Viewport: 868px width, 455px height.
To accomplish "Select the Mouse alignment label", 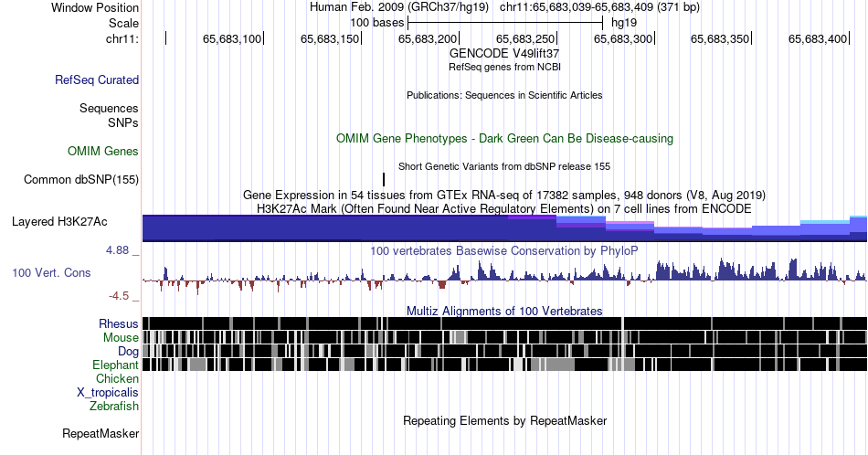I will point(121,338).
